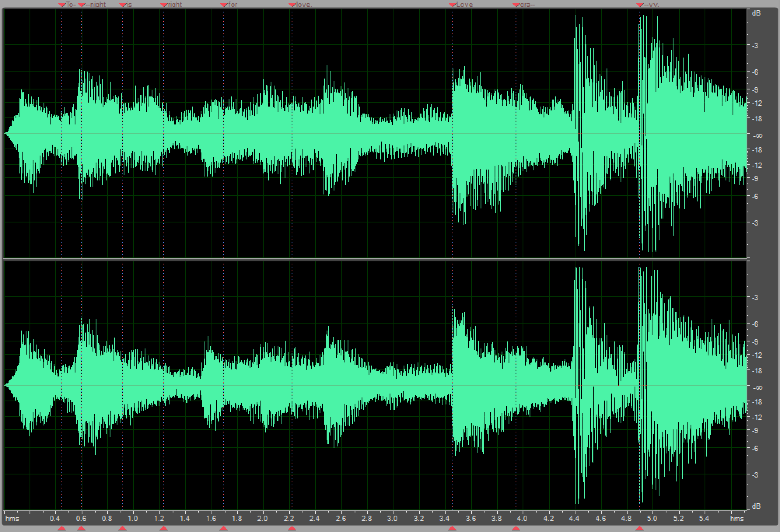Click the dB label at the scale's bottom
The width and height of the screenshot is (780, 532).
click(x=756, y=506)
